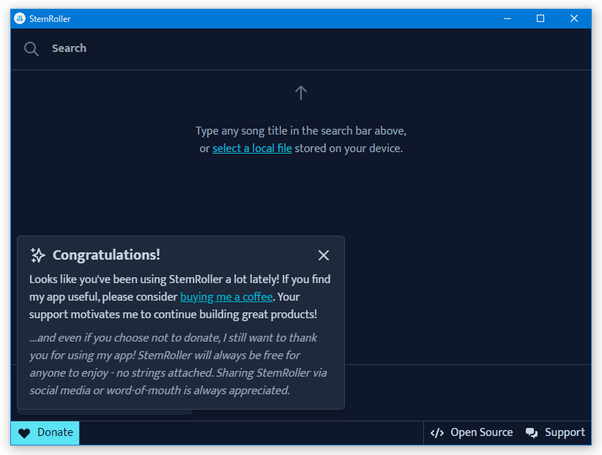Click the magnifying glass search icon
602x455 pixels.
tap(31, 49)
